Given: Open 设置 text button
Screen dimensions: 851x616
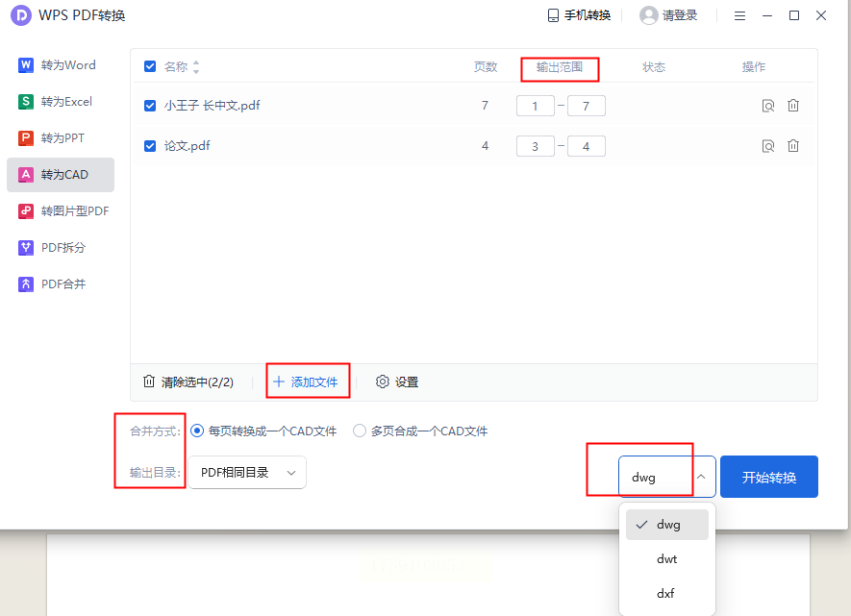Looking at the screenshot, I should (407, 382).
